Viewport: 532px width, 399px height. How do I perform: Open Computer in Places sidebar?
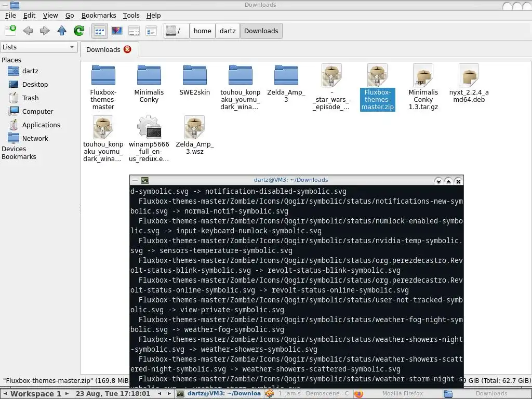37,112
